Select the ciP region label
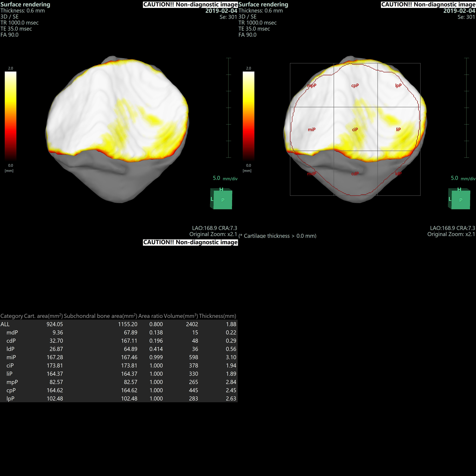The width and height of the screenshot is (476, 476). pyautogui.click(x=355, y=129)
